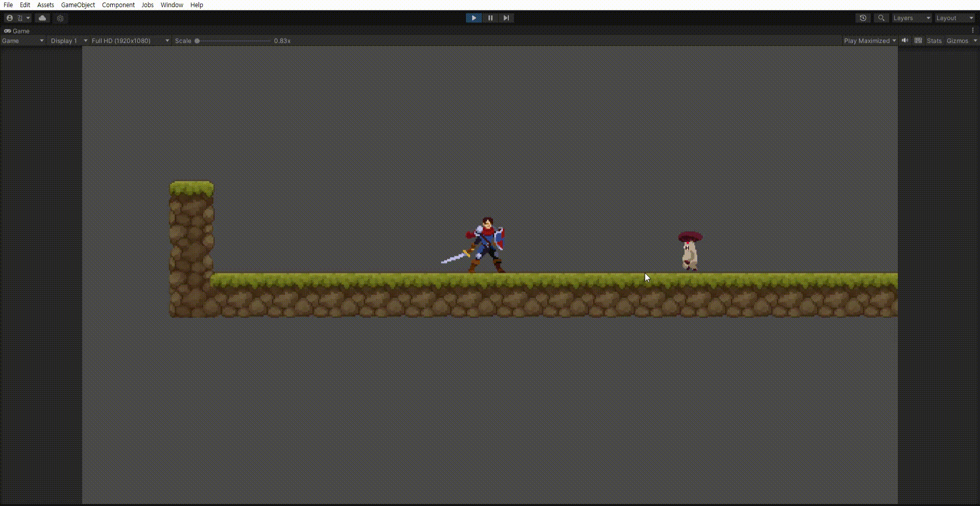Pause the running game
The width and height of the screenshot is (980, 506).
(x=490, y=18)
